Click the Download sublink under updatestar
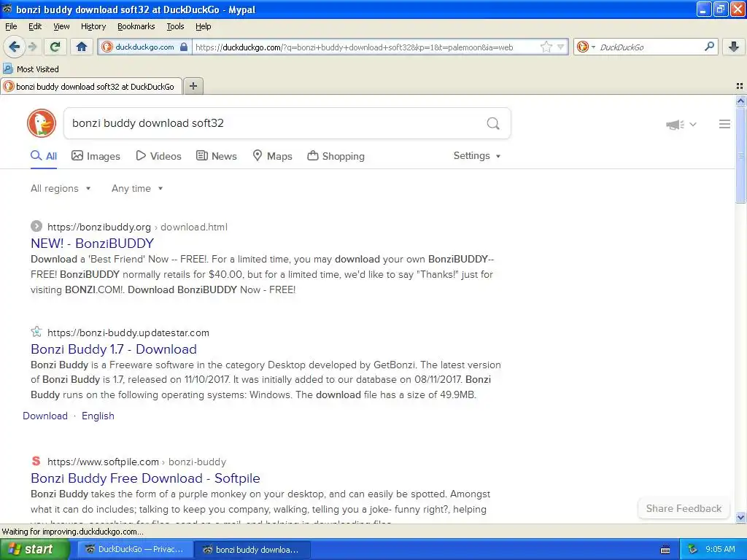The height and width of the screenshot is (560, 747). [45, 416]
